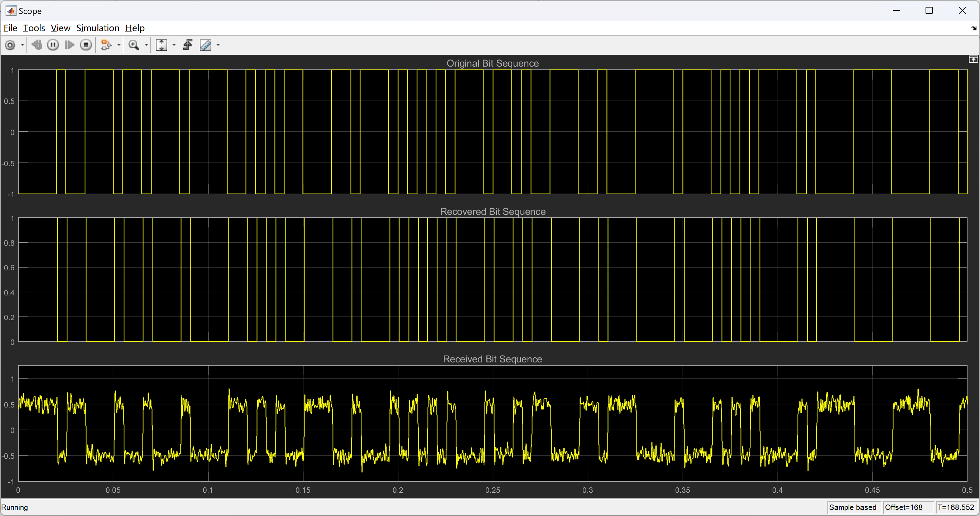Open the File menu
Viewport: 980px width, 516px height.
tap(10, 28)
